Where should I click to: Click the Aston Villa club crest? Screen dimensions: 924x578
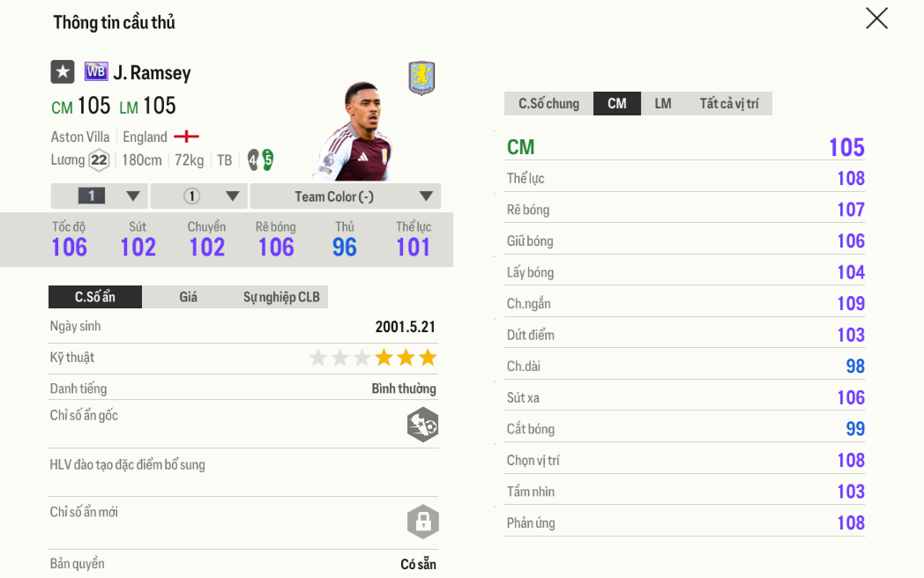(421, 78)
